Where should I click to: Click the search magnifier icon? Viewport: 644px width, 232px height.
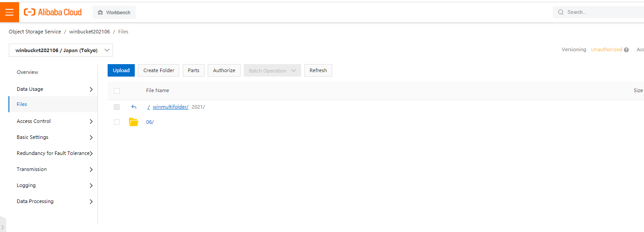point(561,12)
